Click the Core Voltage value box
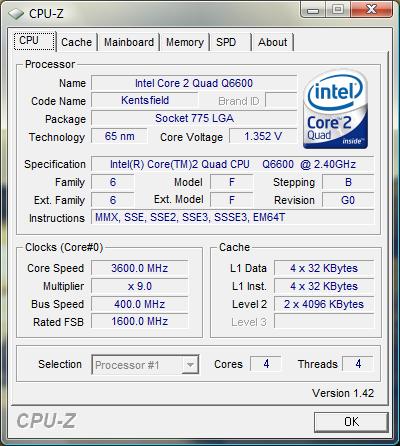The image size is (400, 446). 263,136
